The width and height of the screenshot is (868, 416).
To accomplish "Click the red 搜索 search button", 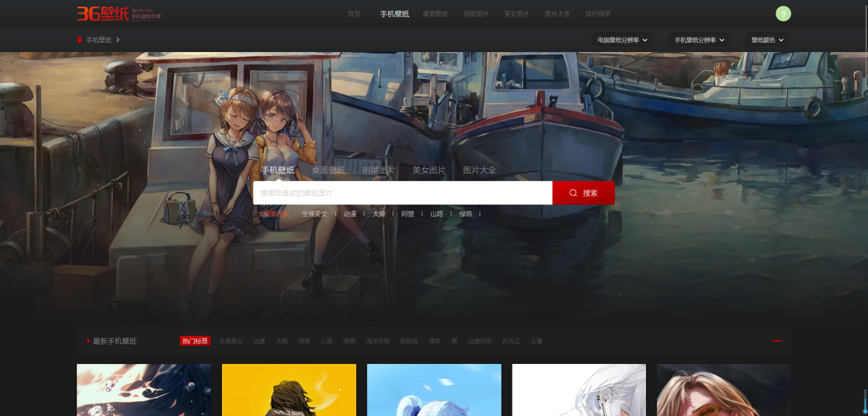I will point(584,193).
